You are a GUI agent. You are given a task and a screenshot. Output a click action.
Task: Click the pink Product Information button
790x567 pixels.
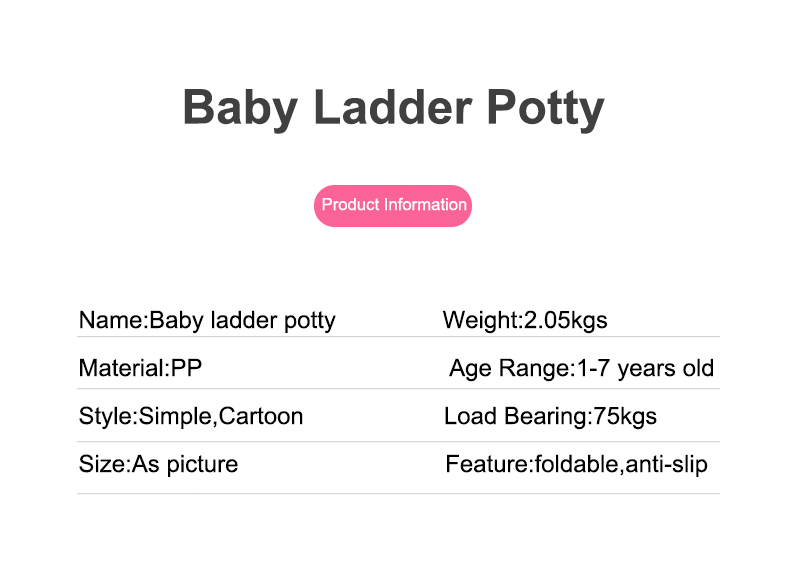pos(393,205)
